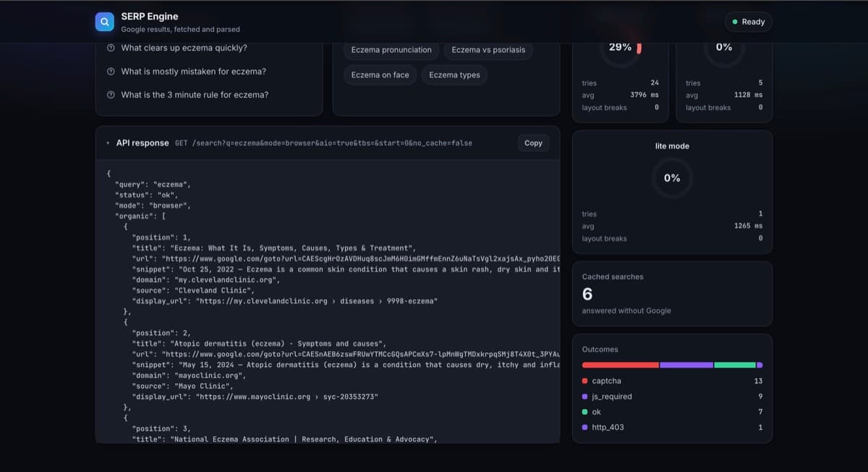Viewport: 868px width, 472px height.
Task: Click the Ready status indicator
Action: click(748, 22)
